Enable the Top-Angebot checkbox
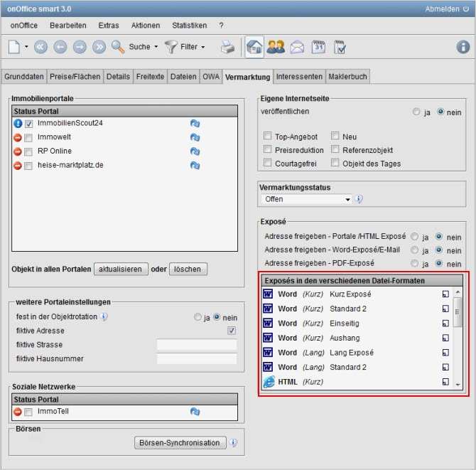The width and height of the screenshot is (476, 470). pos(267,136)
